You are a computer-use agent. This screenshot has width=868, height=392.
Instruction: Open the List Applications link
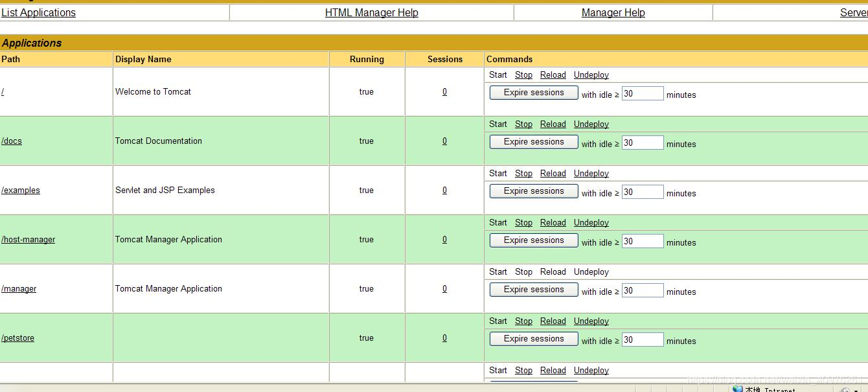(38, 12)
